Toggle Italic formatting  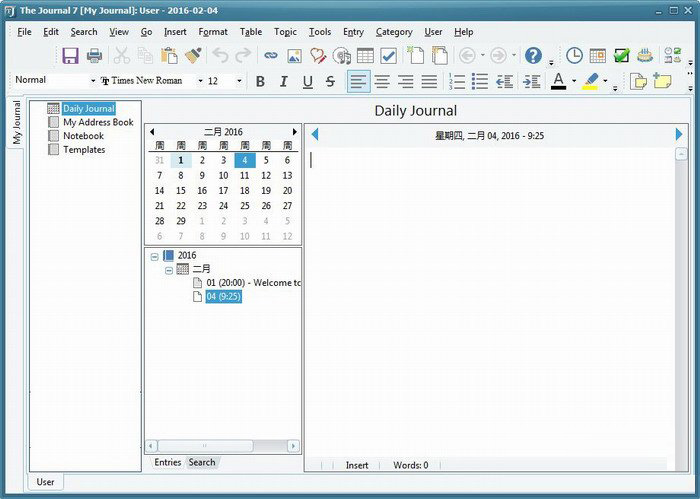[283, 82]
